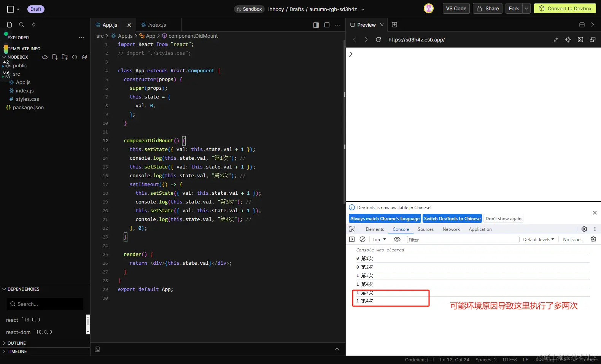
Task: Click the console Filter input
Action: (x=463, y=240)
